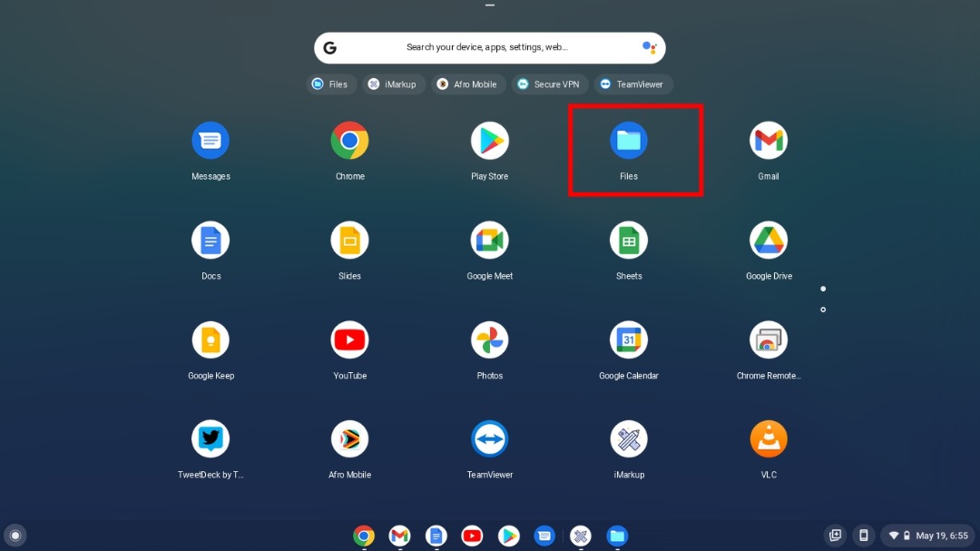Launch Chrome from the app grid

[x=349, y=141]
